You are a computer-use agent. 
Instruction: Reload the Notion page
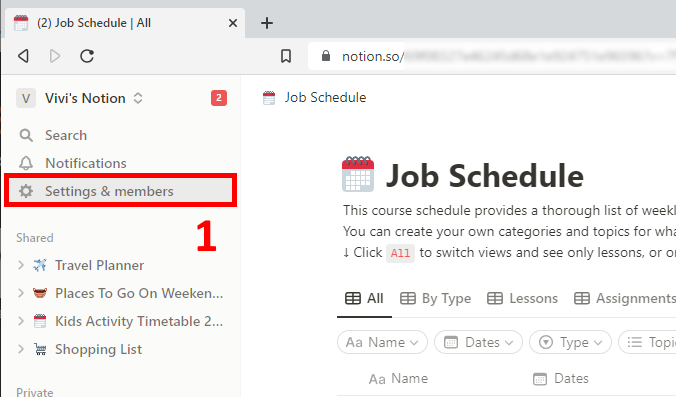tap(87, 56)
